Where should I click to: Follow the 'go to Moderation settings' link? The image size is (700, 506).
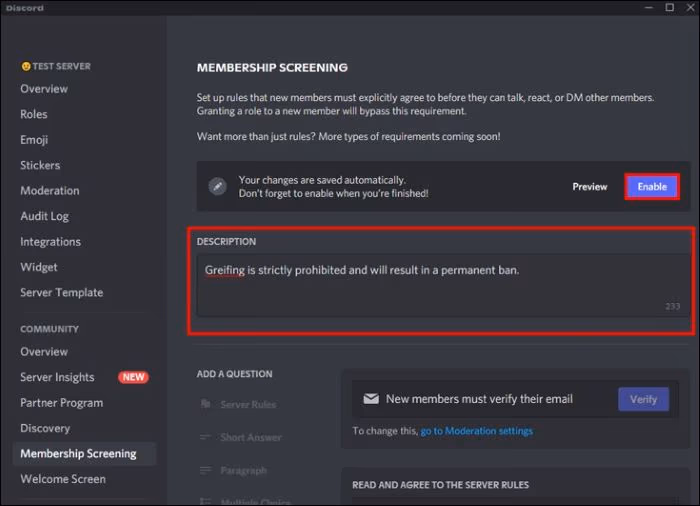[x=476, y=431]
